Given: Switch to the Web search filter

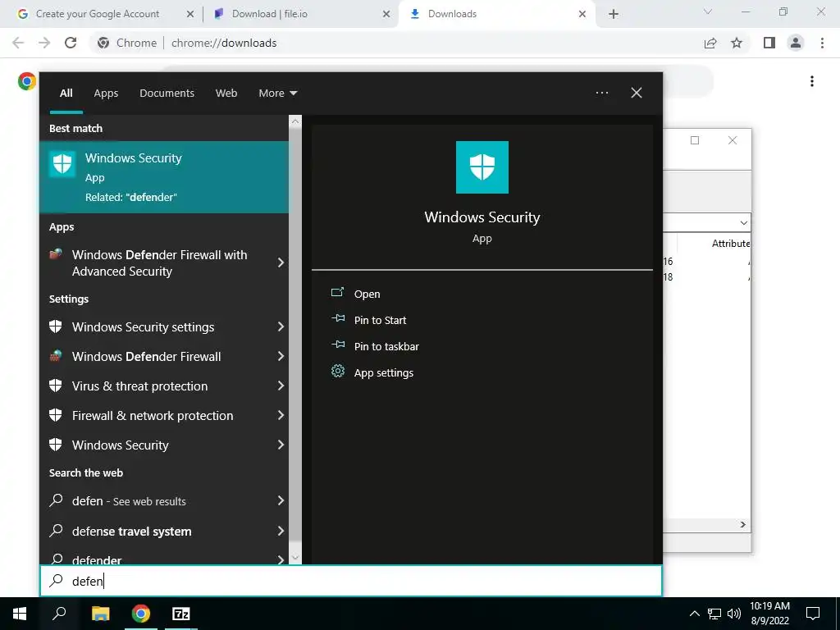Looking at the screenshot, I should tap(226, 93).
